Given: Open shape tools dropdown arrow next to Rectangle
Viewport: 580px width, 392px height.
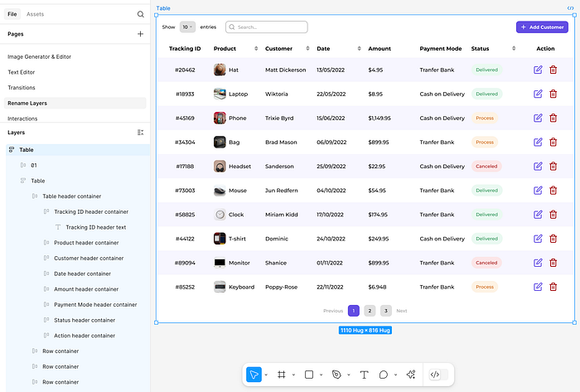Looking at the screenshot, I should [321, 375].
